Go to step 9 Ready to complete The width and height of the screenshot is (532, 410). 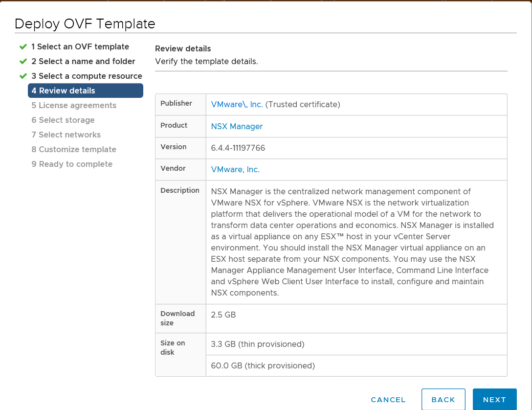pyautogui.click(x=72, y=164)
